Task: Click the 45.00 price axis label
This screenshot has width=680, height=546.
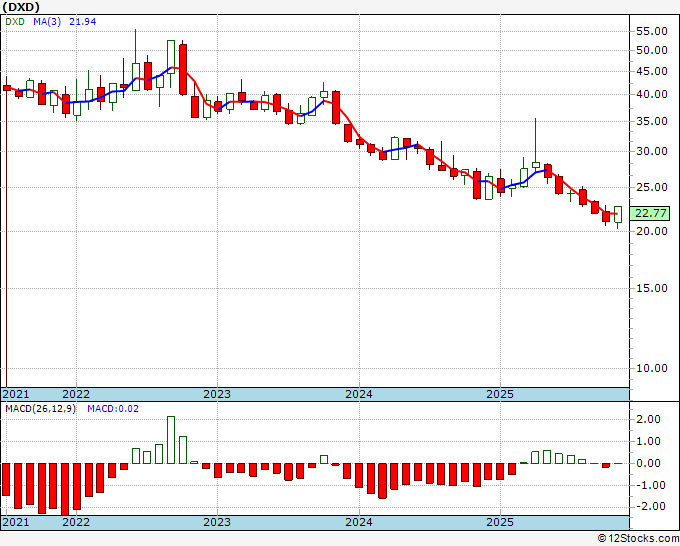Action: pos(651,71)
